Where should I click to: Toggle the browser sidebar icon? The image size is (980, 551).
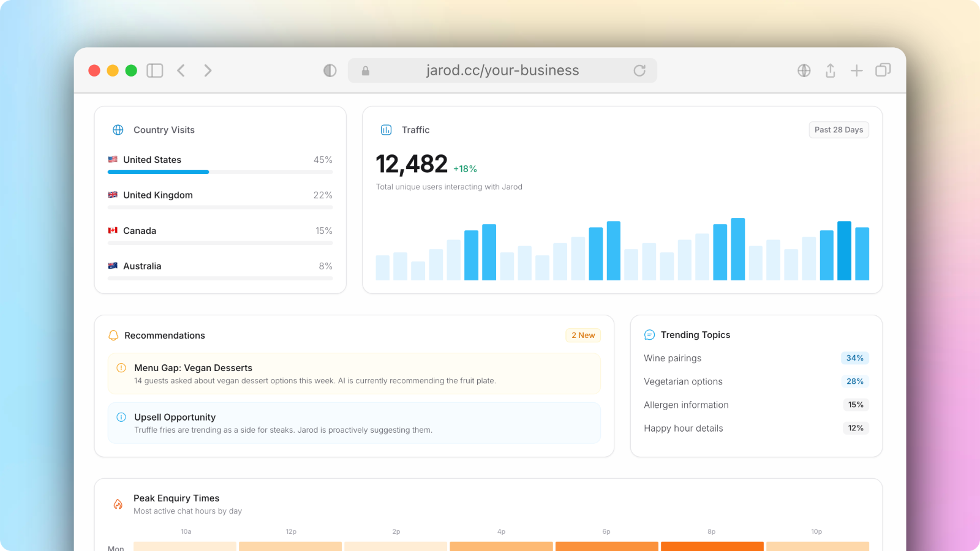[155, 70]
